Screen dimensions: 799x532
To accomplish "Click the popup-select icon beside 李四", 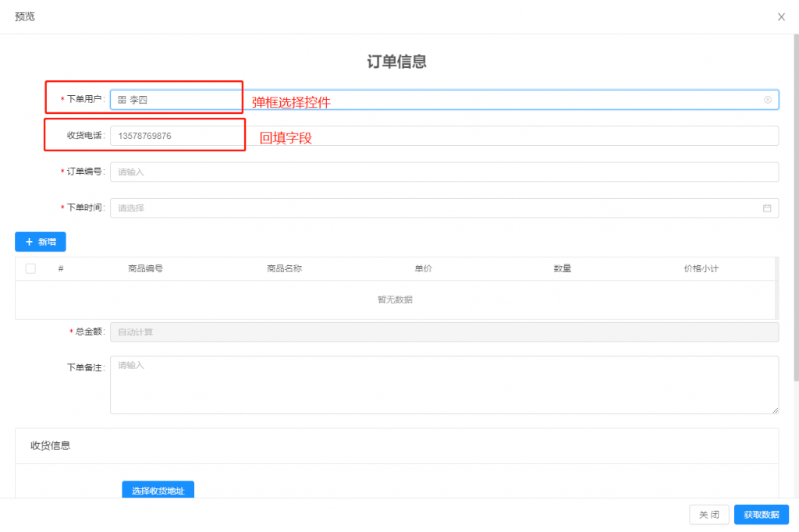I will pyautogui.click(x=122, y=100).
